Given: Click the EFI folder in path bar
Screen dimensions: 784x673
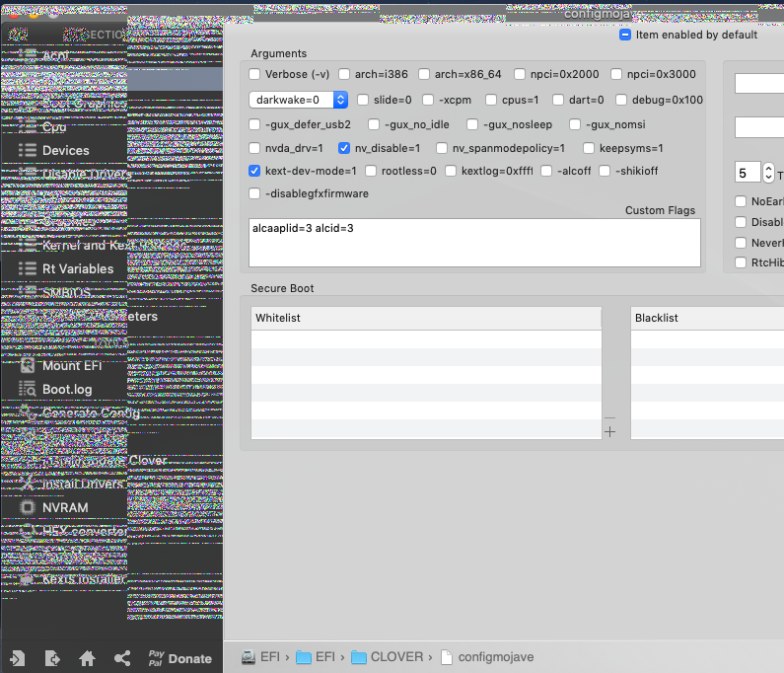Looking at the screenshot, I should pyautogui.click(x=316, y=657).
